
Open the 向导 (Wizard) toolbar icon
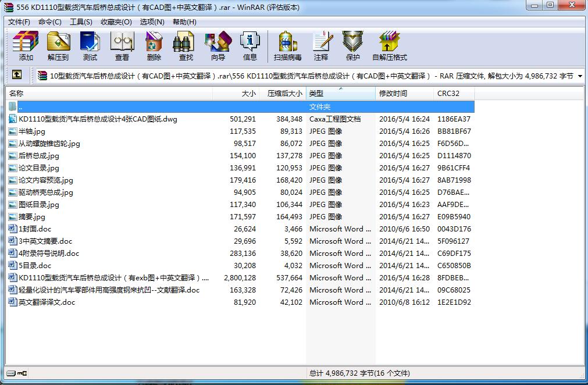coord(218,41)
